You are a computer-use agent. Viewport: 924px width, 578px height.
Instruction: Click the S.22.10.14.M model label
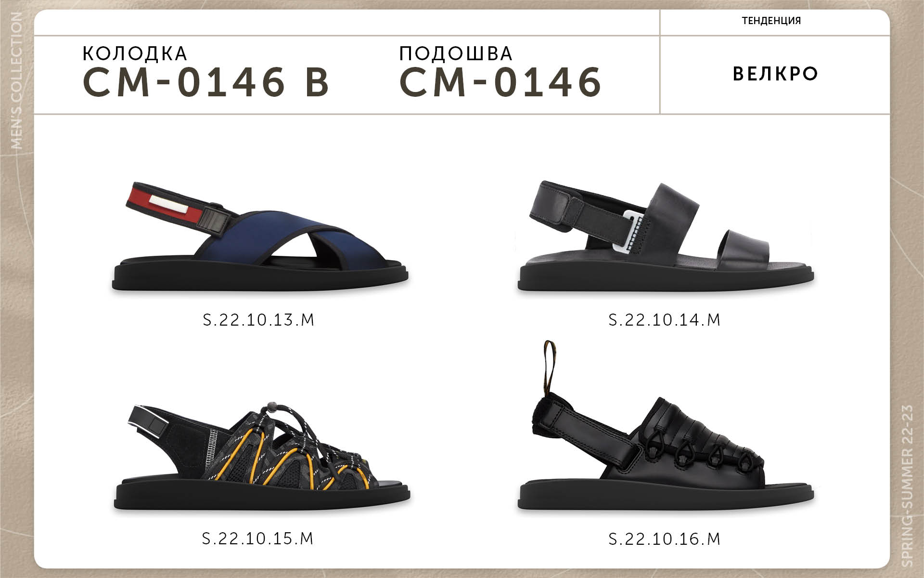click(x=665, y=320)
